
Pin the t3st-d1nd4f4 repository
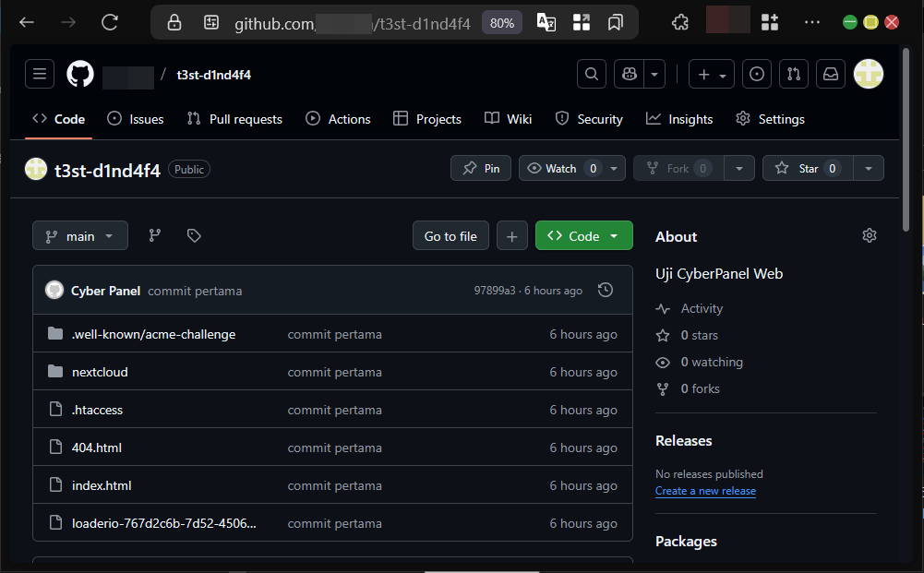[481, 168]
